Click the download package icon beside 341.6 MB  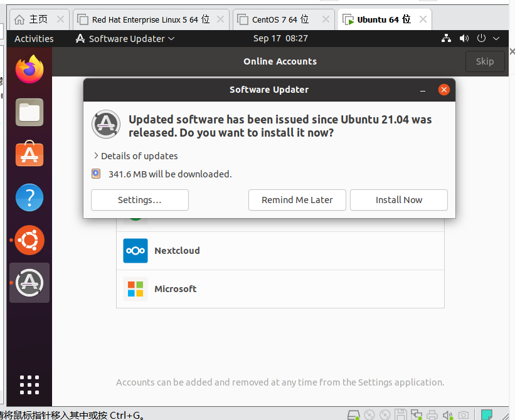point(96,174)
